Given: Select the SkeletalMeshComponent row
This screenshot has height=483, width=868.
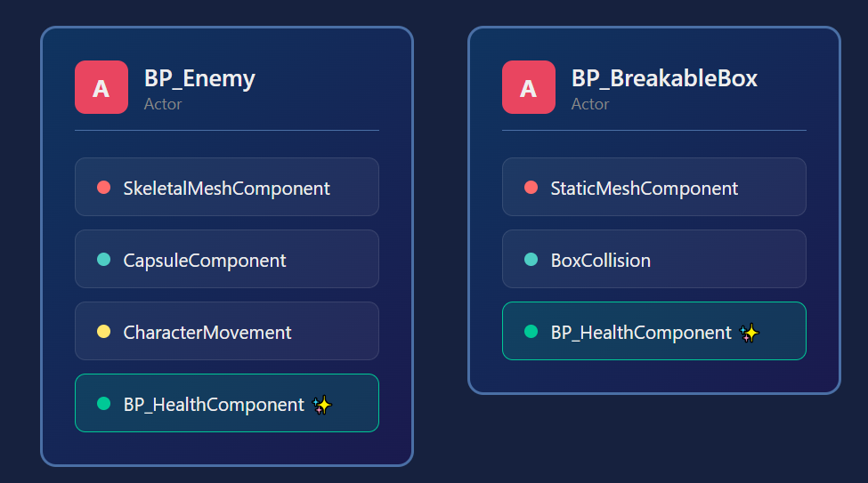Looking at the screenshot, I should [x=226, y=188].
